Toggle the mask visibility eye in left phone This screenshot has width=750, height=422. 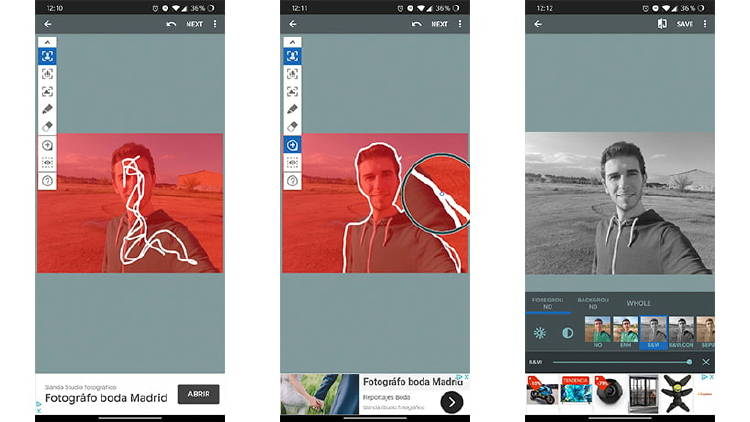click(47, 162)
